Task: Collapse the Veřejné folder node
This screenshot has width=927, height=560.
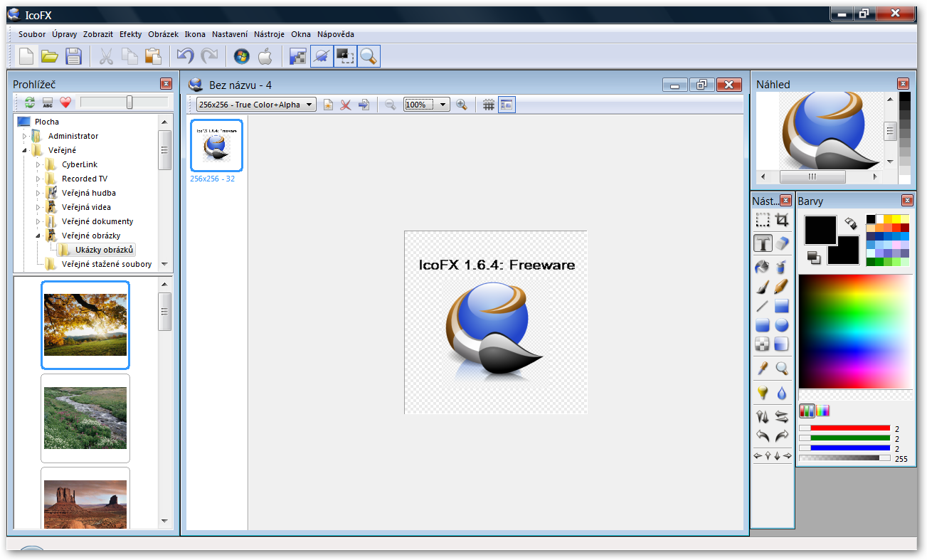Action: pos(25,150)
